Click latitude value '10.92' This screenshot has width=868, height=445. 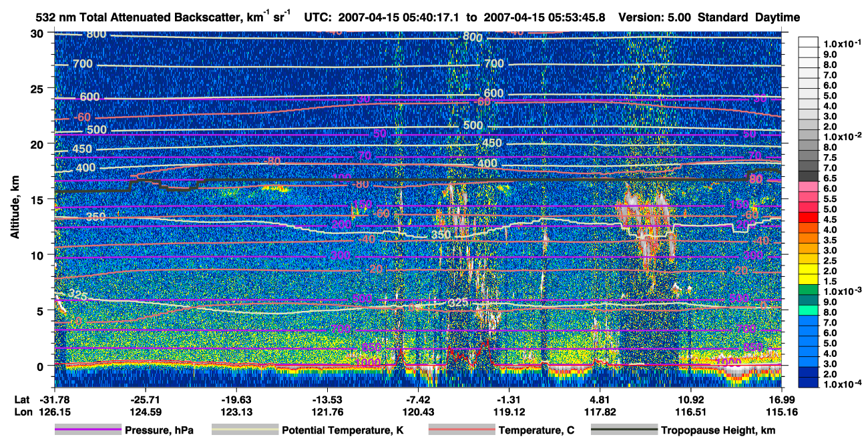click(690, 400)
